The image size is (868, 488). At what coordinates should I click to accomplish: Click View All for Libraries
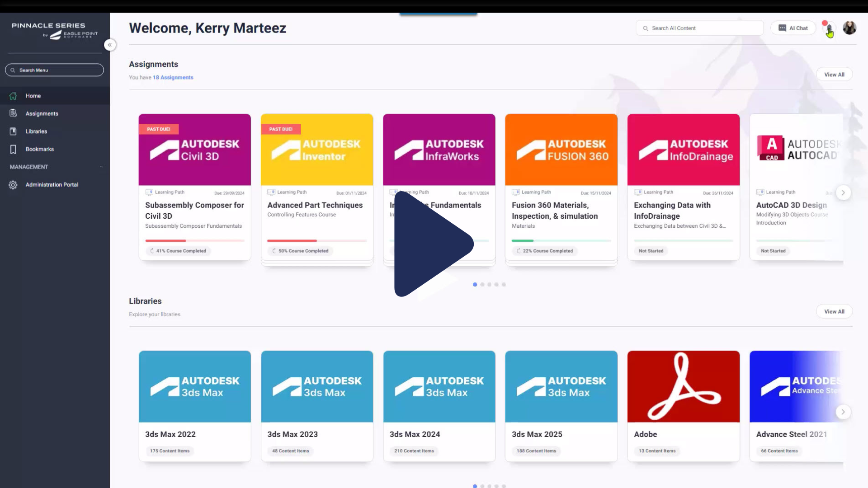[834, 311]
